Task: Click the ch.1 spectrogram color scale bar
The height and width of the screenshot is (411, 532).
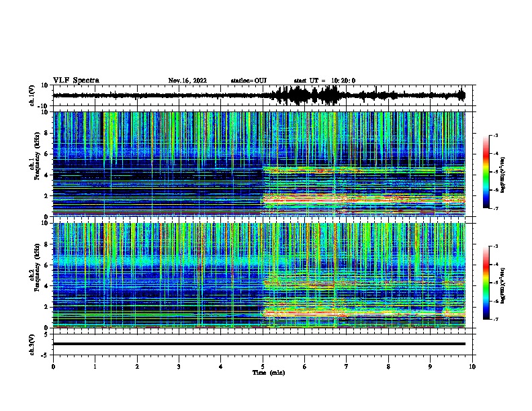Action: 486,172
